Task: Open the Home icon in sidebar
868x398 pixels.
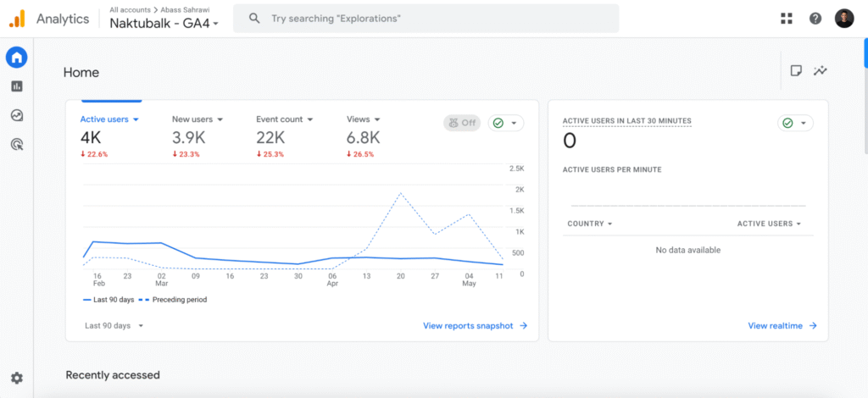Action: (16, 58)
